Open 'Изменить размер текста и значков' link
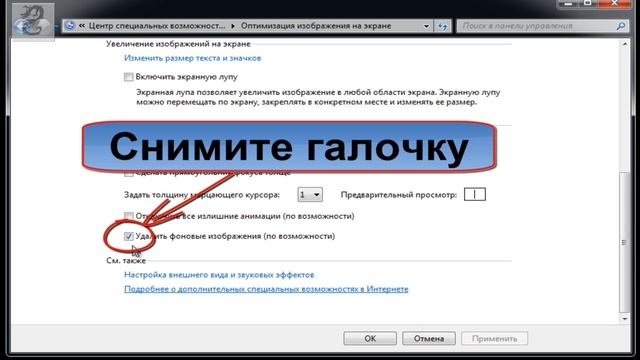 193,58
